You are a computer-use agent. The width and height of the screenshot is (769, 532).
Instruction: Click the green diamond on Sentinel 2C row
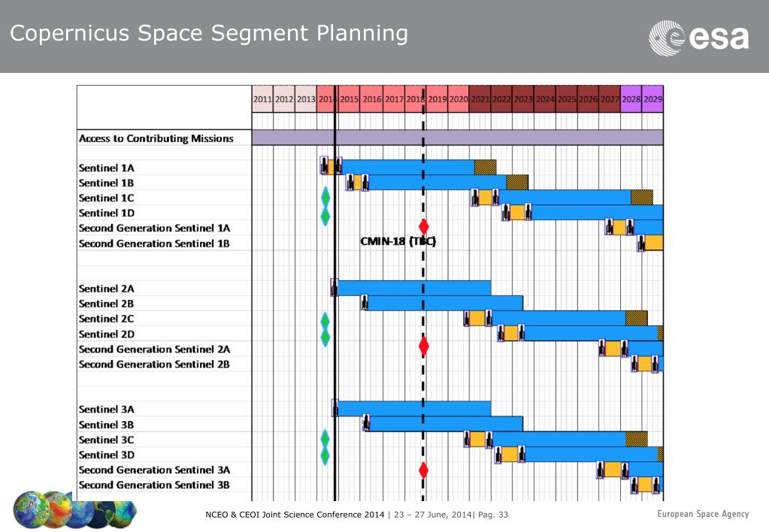[325, 321]
